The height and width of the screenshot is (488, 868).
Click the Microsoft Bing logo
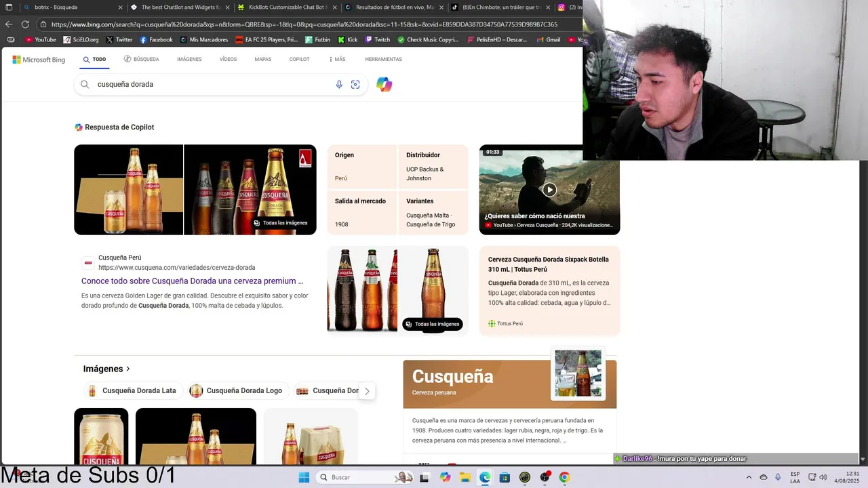(x=39, y=60)
